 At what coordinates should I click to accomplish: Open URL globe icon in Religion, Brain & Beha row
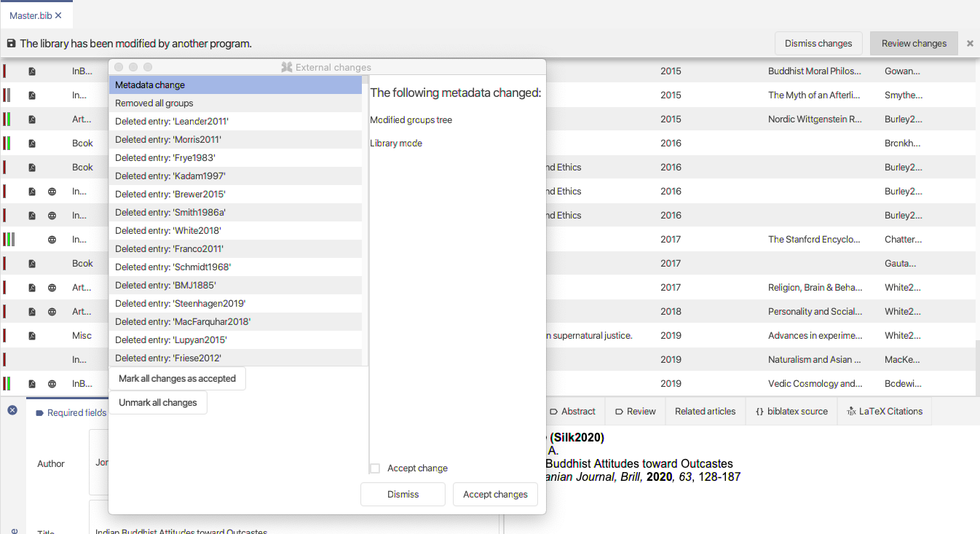(x=52, y=288)
